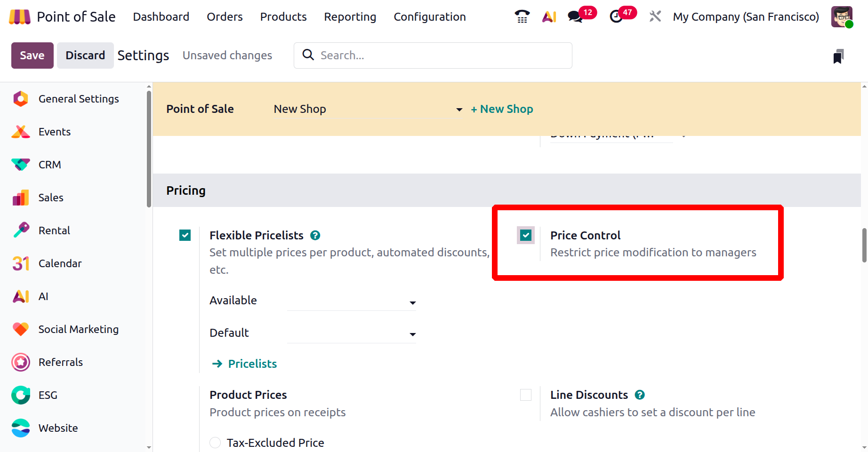Uncheck the Flexible Pricelists checkbox

point(185,235)
